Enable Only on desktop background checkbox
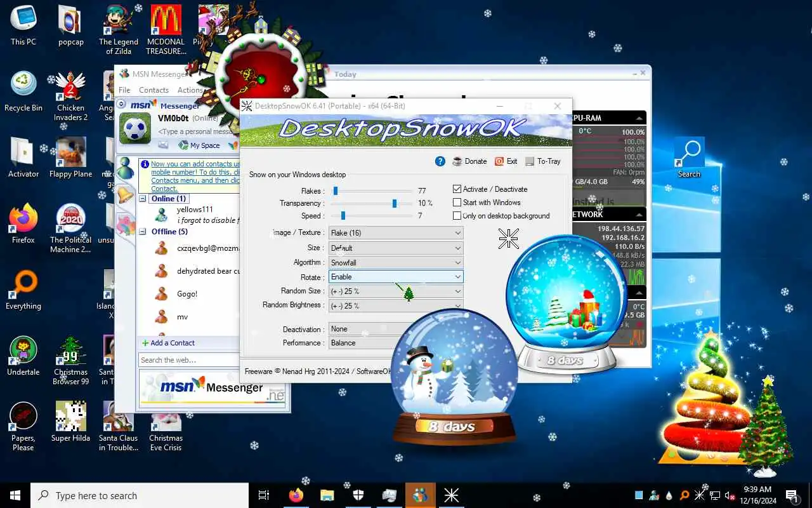 point(457,216)
